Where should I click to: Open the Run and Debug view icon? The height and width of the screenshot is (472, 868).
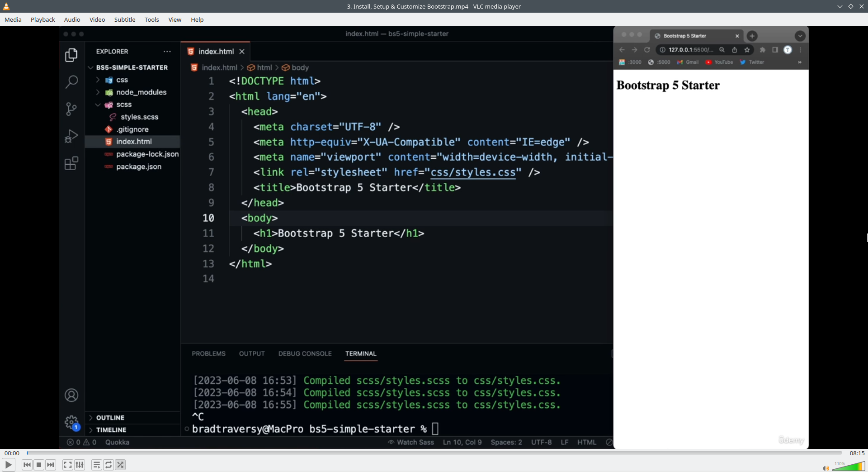(x=71, y=136)
